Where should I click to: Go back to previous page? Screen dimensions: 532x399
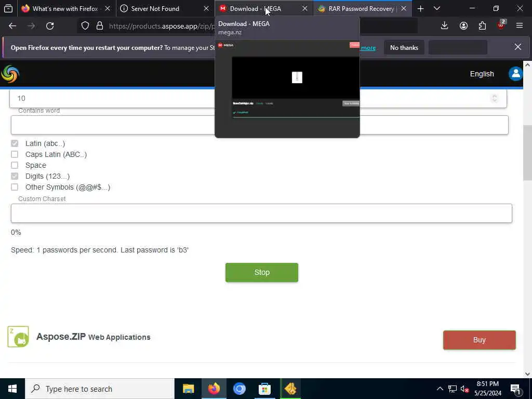pos(12,26)
